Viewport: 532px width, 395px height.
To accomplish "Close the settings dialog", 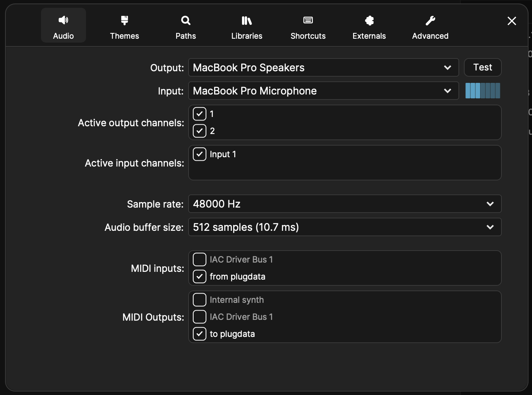I will 512,21.
